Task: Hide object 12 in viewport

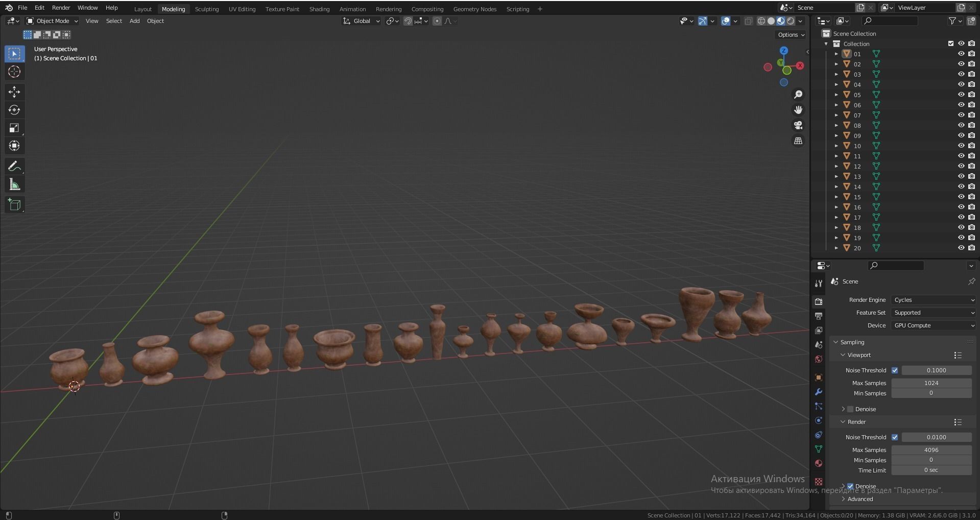Action: [961, 166]
